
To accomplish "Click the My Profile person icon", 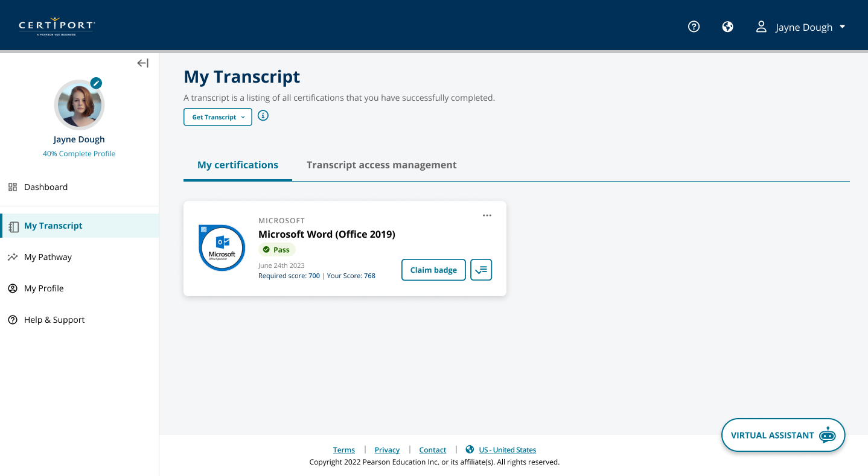I will point(13,288).
